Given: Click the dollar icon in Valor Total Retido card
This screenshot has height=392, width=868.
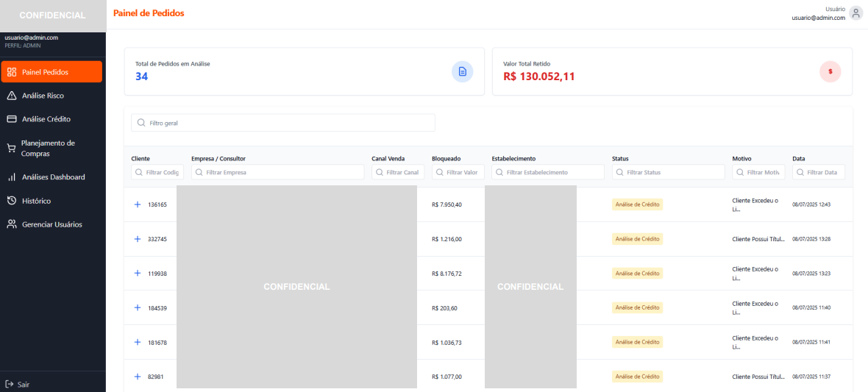Looking at the screenshot, I should (830, 71).
